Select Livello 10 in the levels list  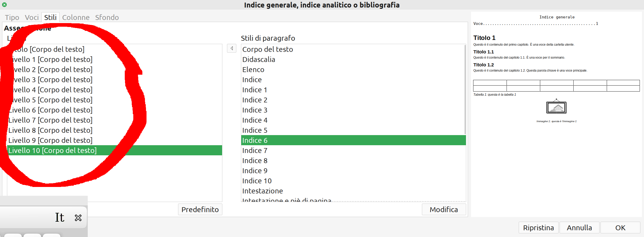click(x=115, y=150)
